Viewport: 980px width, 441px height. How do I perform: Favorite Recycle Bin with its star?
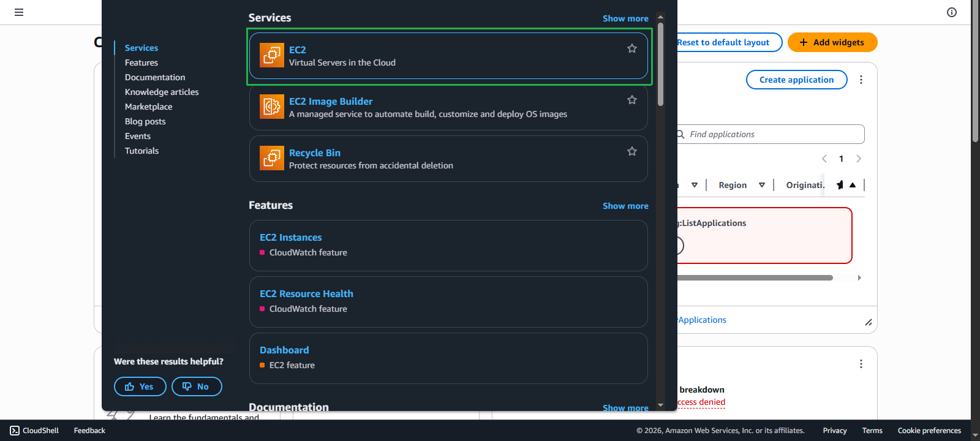point(632,151)
